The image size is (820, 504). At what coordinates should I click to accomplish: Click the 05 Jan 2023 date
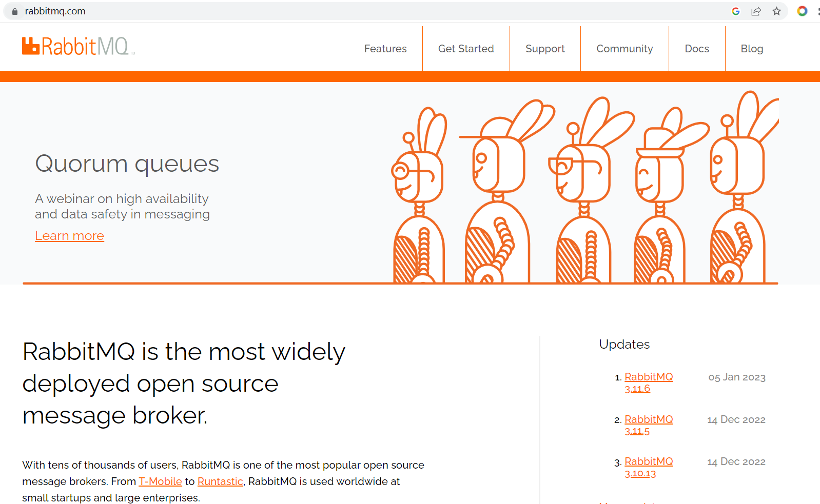coord(737,377)
